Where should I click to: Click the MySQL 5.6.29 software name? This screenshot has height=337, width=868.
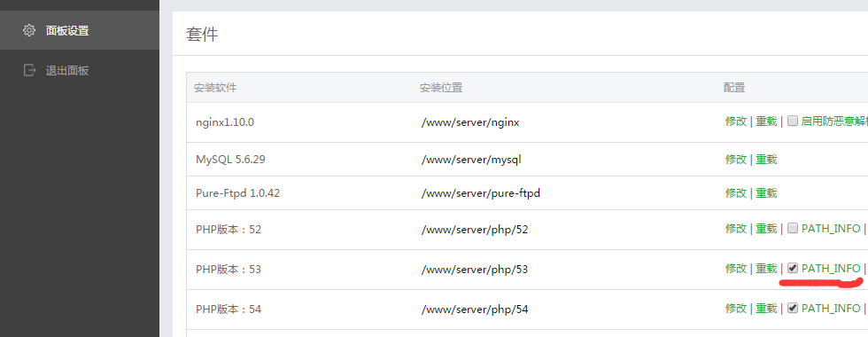pyautogui.click(x=230, y=160)
